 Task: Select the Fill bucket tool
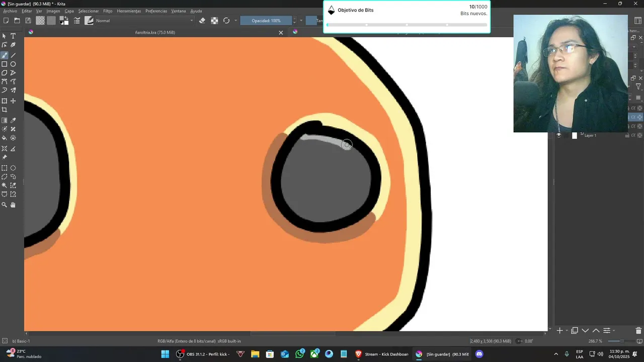pyautogui.click(x=5, y=138)
